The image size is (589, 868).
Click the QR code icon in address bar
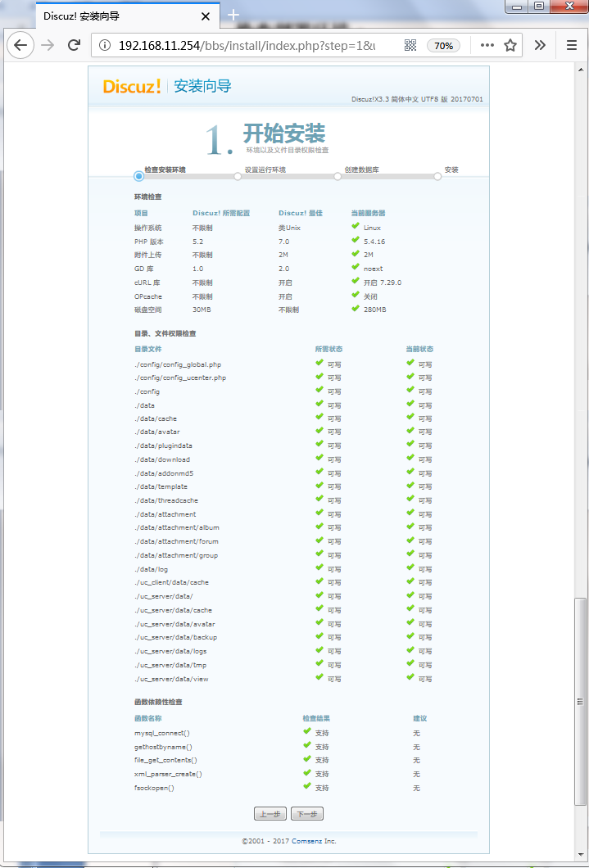[x=410, y=45]
